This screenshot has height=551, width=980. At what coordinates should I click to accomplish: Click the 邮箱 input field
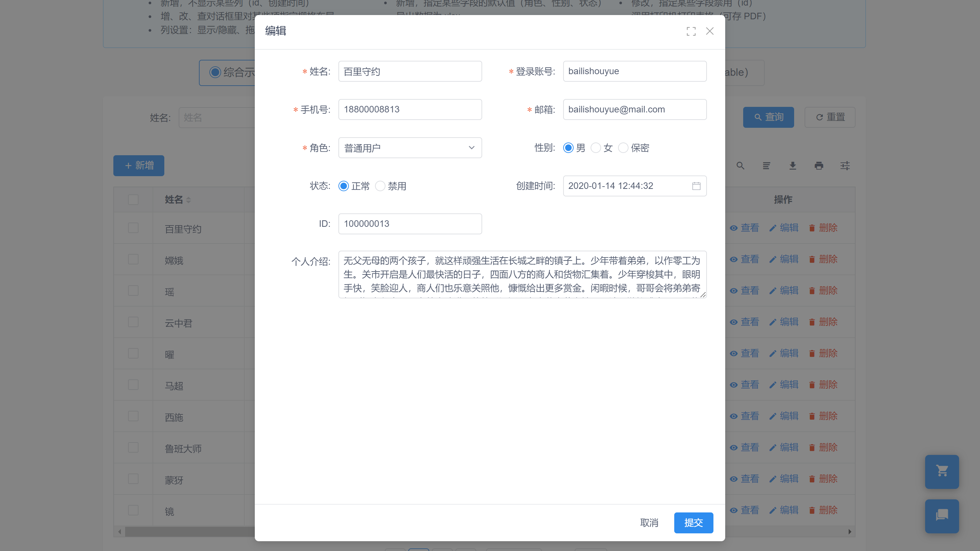click(635, 109)
